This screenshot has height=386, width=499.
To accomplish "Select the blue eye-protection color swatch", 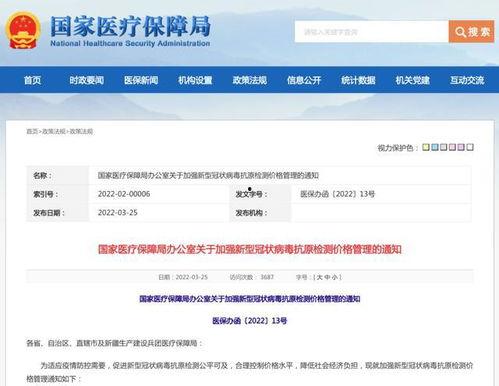I will click(435, 147).
